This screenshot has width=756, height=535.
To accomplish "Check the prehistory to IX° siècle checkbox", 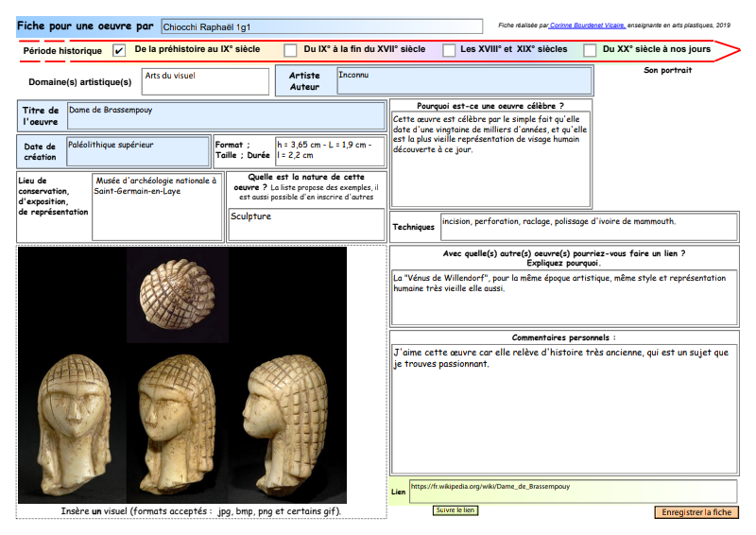I will click(119, 50).
